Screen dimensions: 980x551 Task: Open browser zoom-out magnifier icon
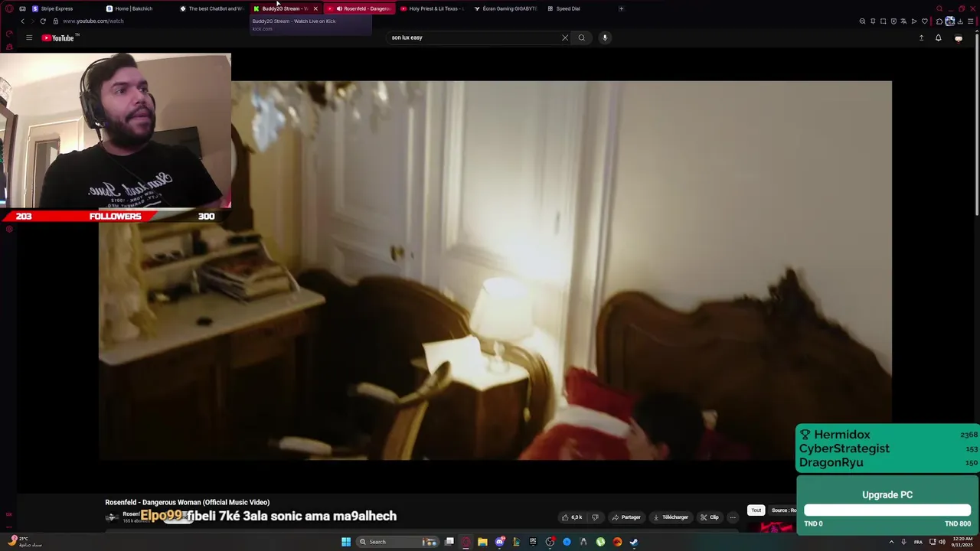click(863, 21)
